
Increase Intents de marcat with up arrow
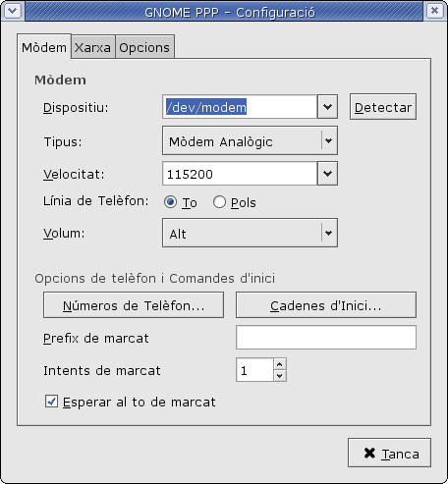coord(280,364)
